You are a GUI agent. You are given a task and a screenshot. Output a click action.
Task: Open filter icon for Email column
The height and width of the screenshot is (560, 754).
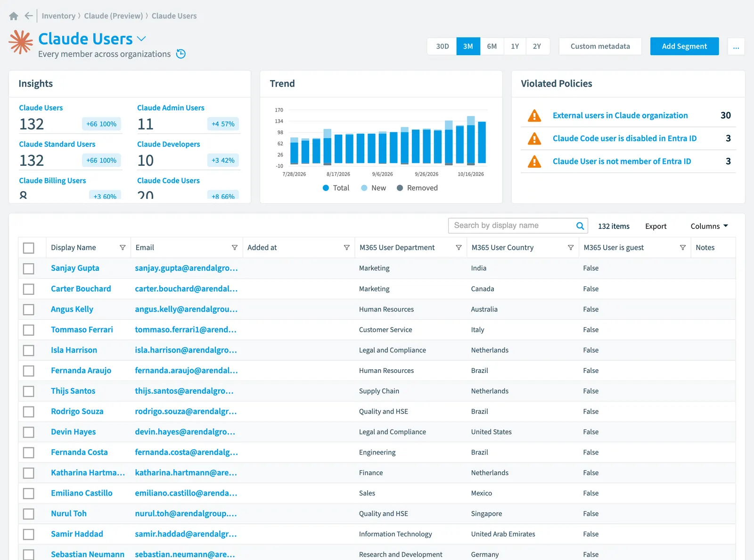[235, 248]
